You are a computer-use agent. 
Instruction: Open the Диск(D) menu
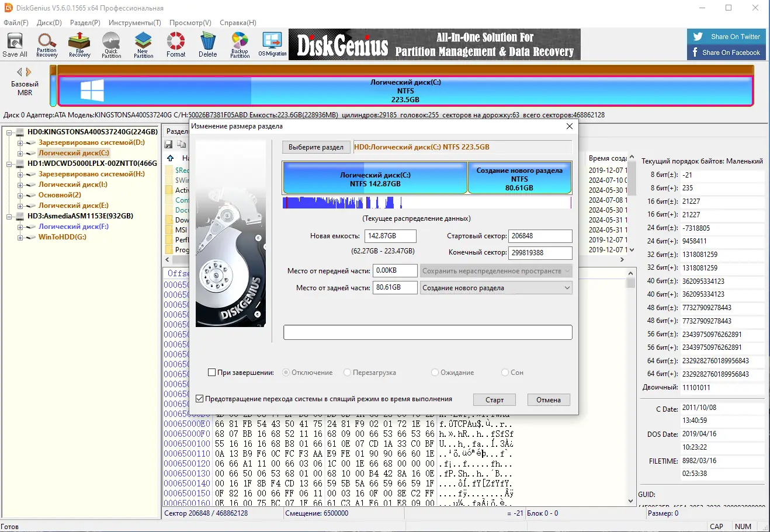[x=49, y=23]
